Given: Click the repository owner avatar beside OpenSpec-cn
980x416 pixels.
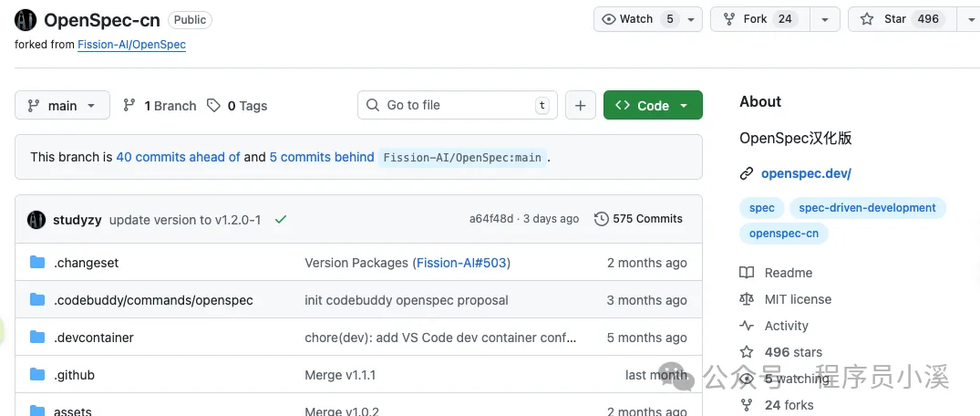Looking at the screenshot, I should coord(26,20).
